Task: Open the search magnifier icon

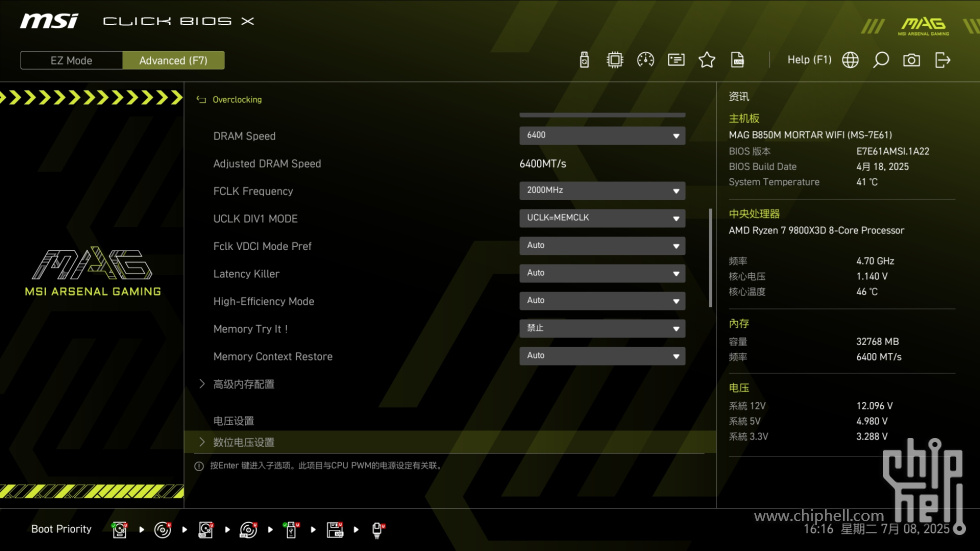Action: tap(881, 60)
